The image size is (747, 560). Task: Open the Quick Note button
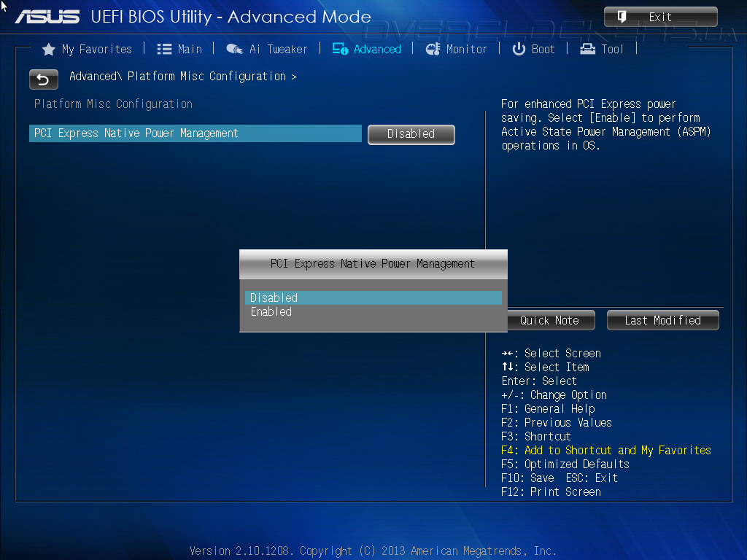click(551, 320)
